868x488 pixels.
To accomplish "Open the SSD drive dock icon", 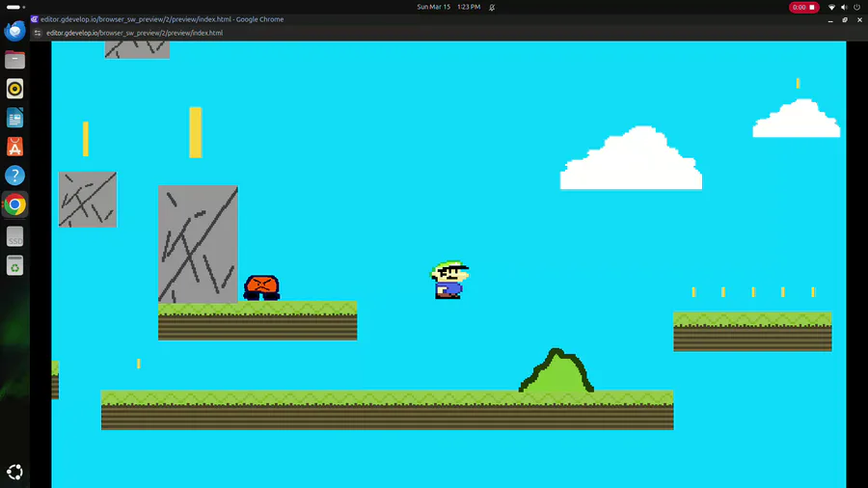I will [14, 236].
